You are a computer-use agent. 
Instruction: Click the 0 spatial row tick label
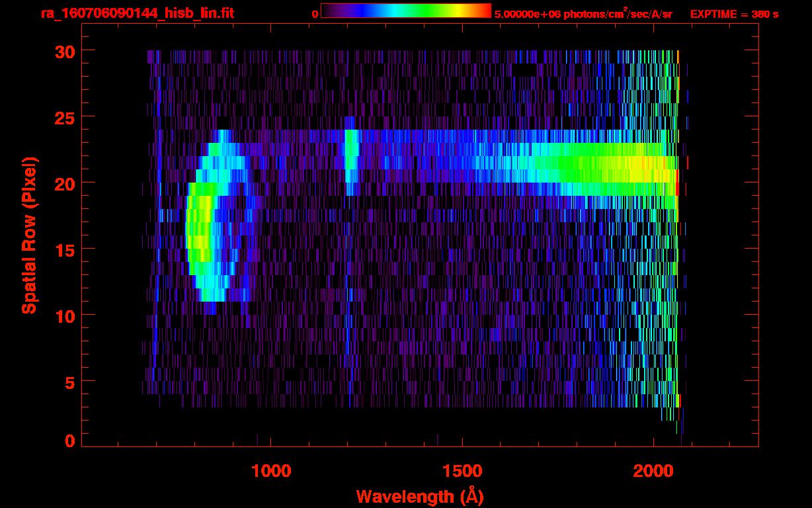coord(70,441)
